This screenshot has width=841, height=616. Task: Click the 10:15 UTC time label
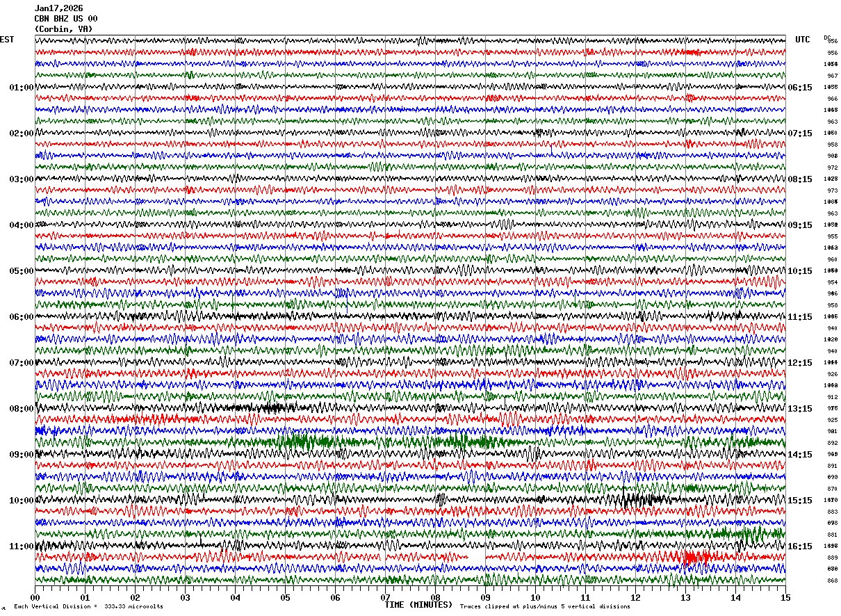click(x=800, y=271)
